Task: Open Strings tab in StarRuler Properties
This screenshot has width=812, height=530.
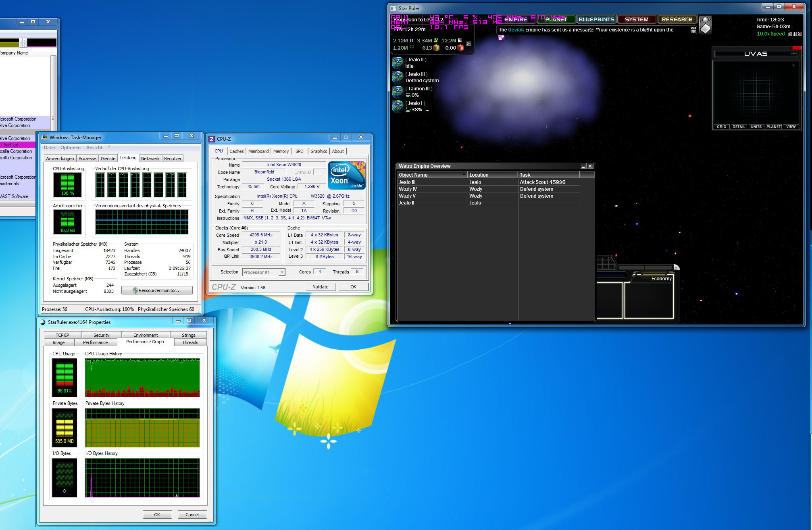Action: pos(188,335)
